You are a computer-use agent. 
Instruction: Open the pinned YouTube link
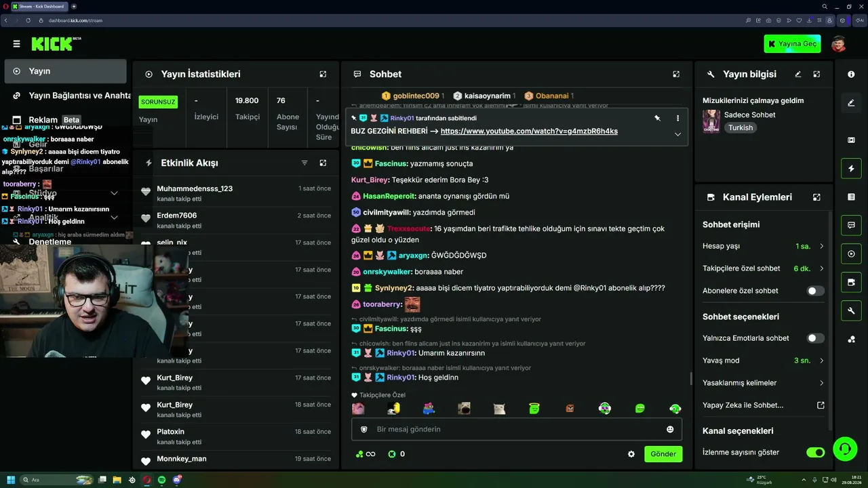pos(529,131)
